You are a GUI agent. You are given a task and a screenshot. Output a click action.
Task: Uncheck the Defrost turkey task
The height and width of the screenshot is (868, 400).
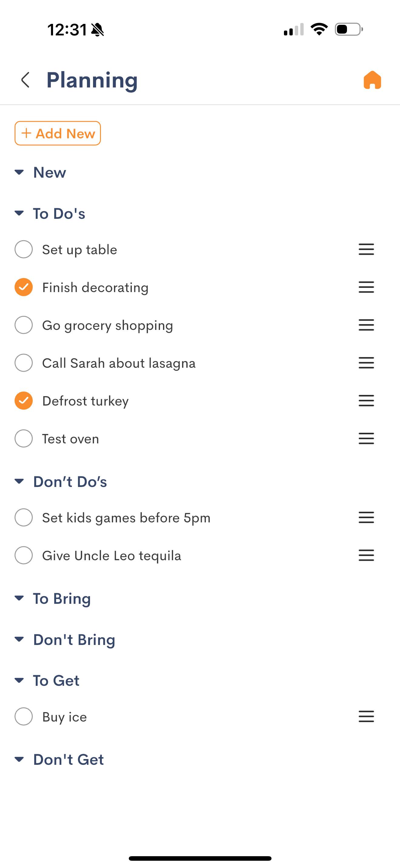point(24,401)
